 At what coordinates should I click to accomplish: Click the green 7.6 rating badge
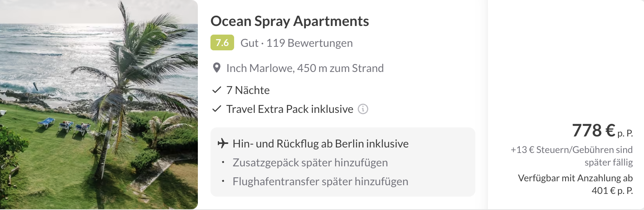pyautogui.click(x=222, y=43)
